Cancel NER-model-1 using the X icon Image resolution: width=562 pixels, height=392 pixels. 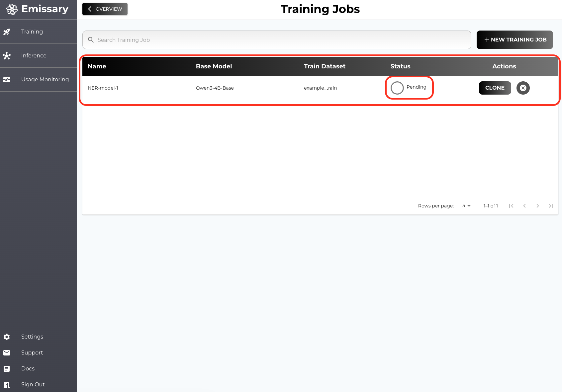pos(523,88)
